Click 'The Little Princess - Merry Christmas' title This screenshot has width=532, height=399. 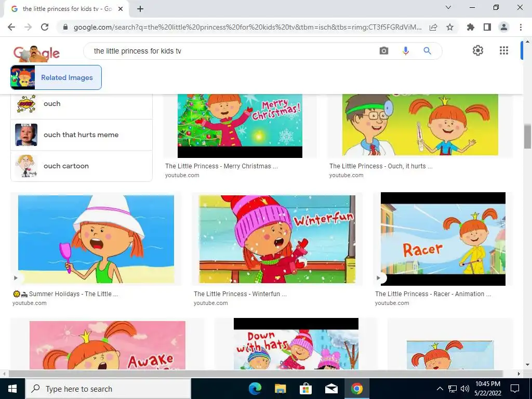click(221, 166)
